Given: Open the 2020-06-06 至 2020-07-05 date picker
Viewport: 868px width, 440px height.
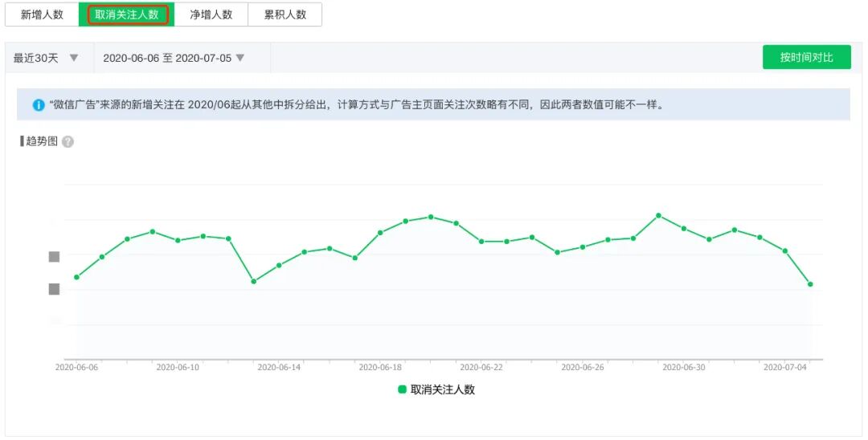Looking at the screenshot, I should 174,58.
